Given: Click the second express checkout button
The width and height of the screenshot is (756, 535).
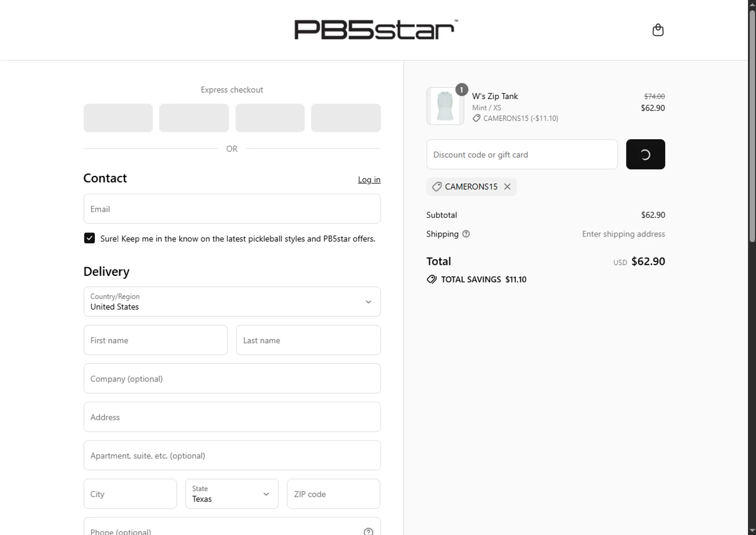Looking at the screenshot, I should pos(194,118).
